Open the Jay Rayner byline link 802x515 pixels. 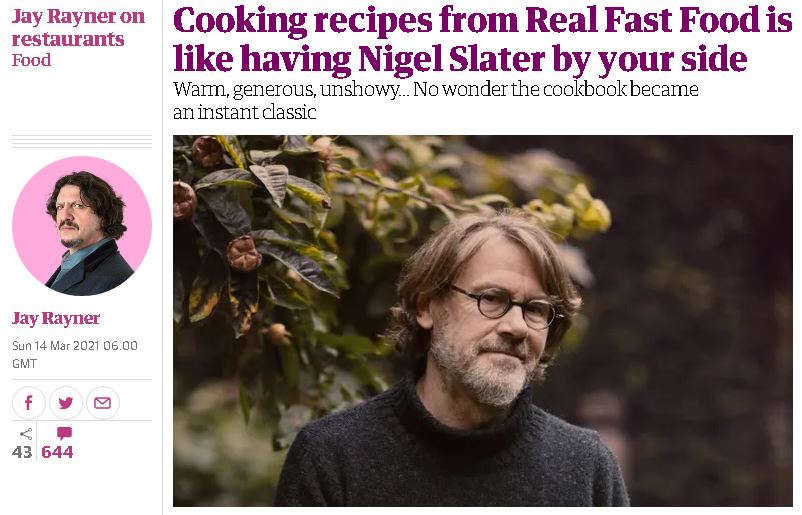point(56,318)
